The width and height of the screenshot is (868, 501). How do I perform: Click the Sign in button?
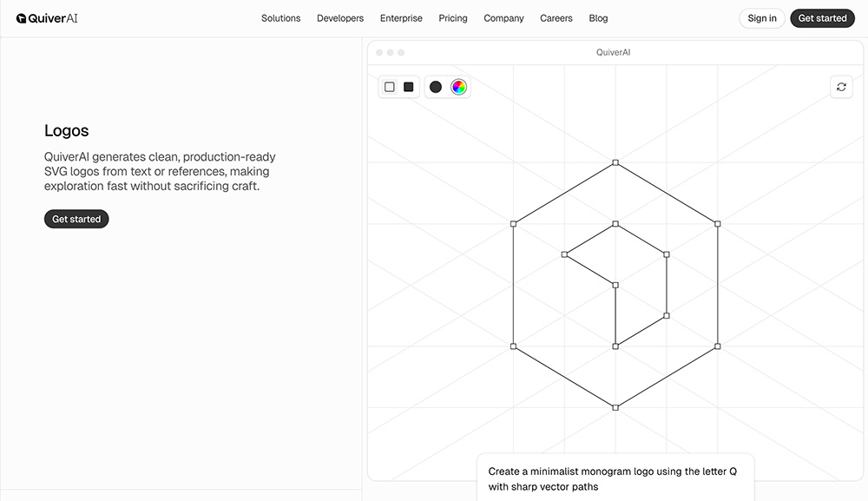pyautogui.click(x=762, y=18)
